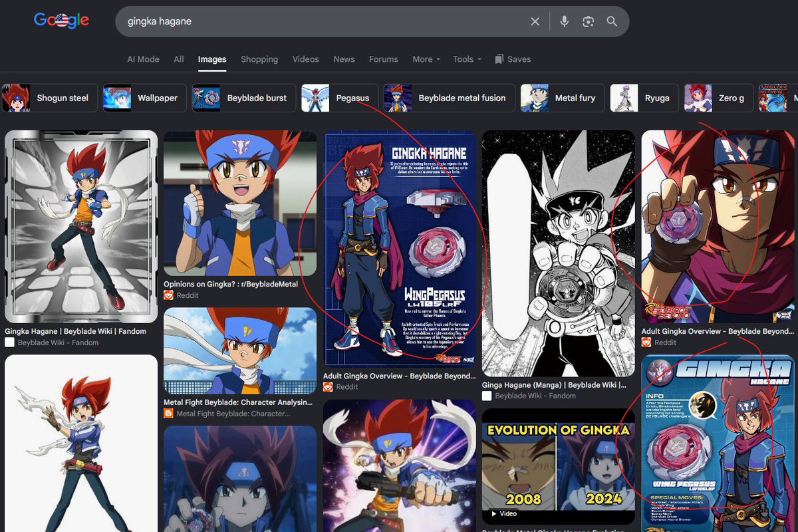The width and height of the screenshot is (798, 532).
Task: Click Fandom favicon under Ginga Hagane Manga
Action: 487,396
